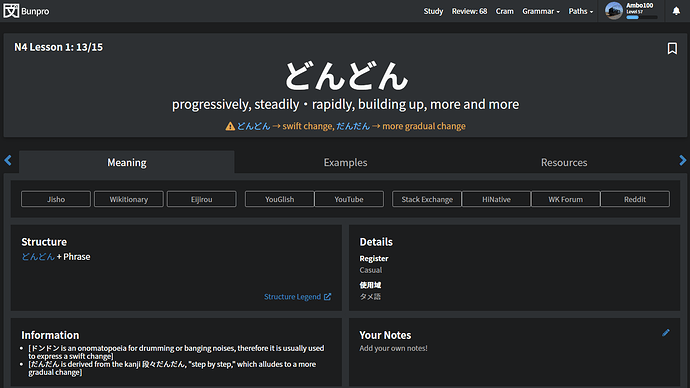Screen dimensions: 690x388
Task: Click the blue どんどん link in warning
Action: tap(253, 126)
